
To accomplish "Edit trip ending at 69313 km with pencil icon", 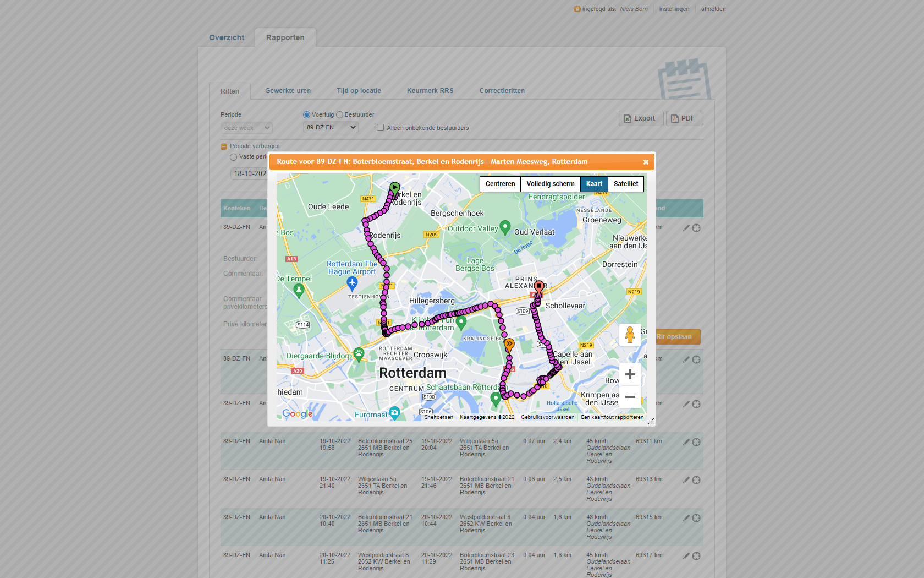I will [686, 480].
